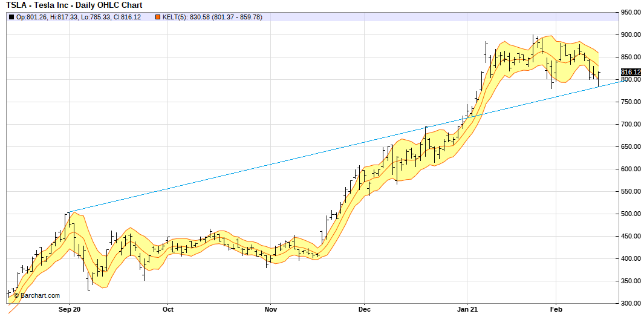Select the 400.00 price level label
Screen dimensions: 644x328
click(x=631, y=258)
